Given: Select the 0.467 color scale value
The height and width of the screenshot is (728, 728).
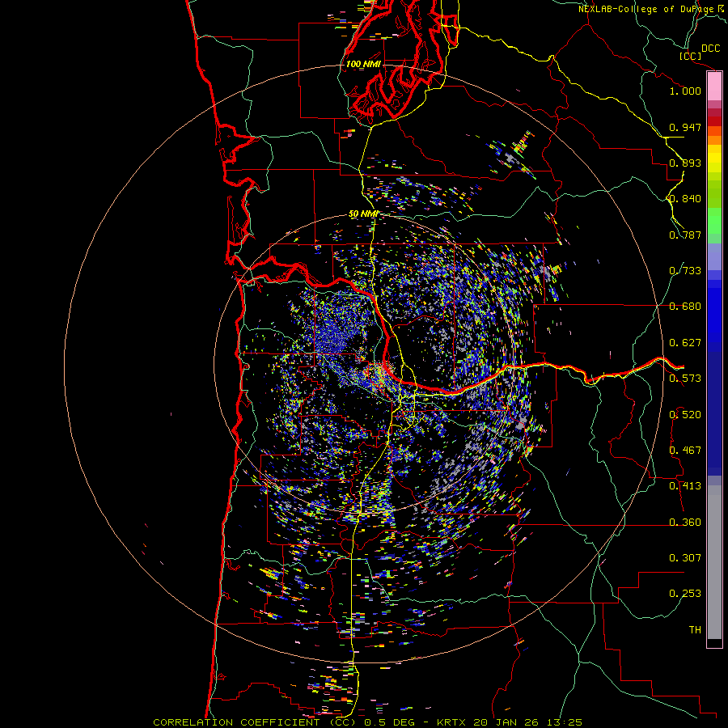Looking at the screenshot, I should pyautogui.click(x=685, y=451).
